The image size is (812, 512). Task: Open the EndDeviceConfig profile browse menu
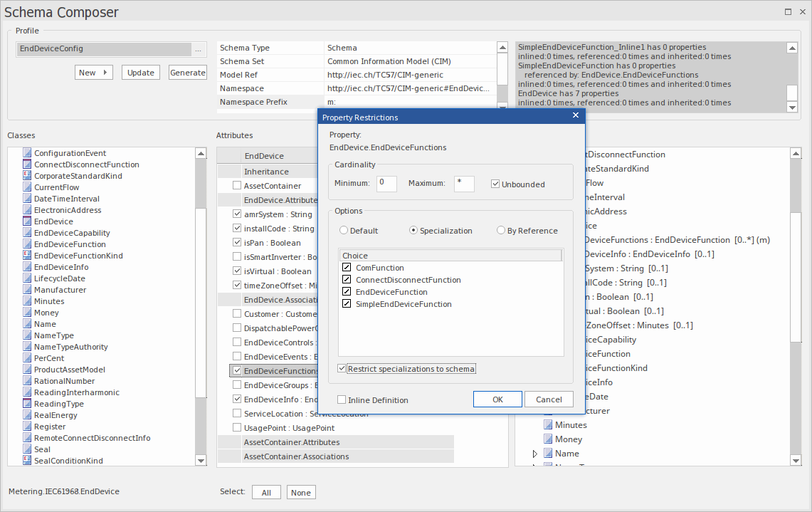pyautogui.click(x=197, y=49)
